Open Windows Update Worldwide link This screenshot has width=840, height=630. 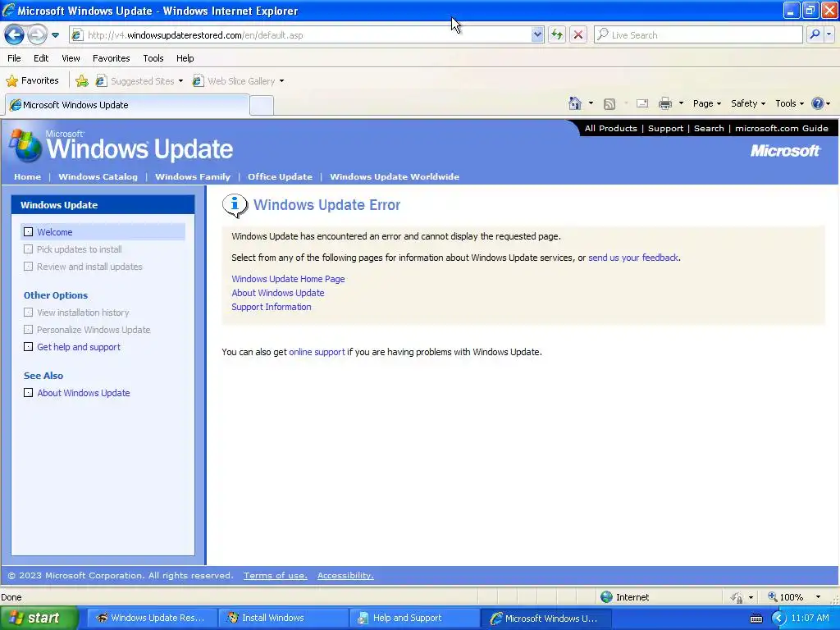point(395,177)
